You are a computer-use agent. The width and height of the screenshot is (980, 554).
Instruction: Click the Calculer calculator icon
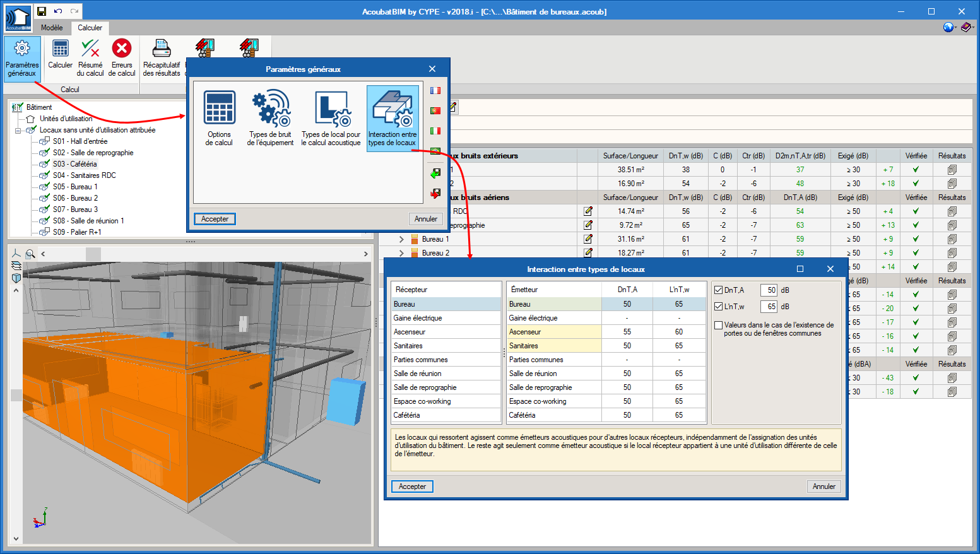[x=61, y=49]
